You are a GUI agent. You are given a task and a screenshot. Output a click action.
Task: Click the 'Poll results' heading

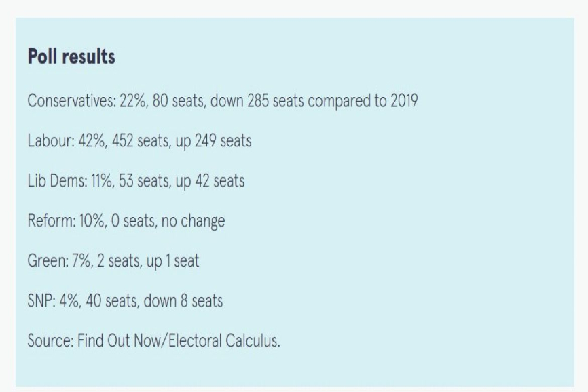point(71,57)
